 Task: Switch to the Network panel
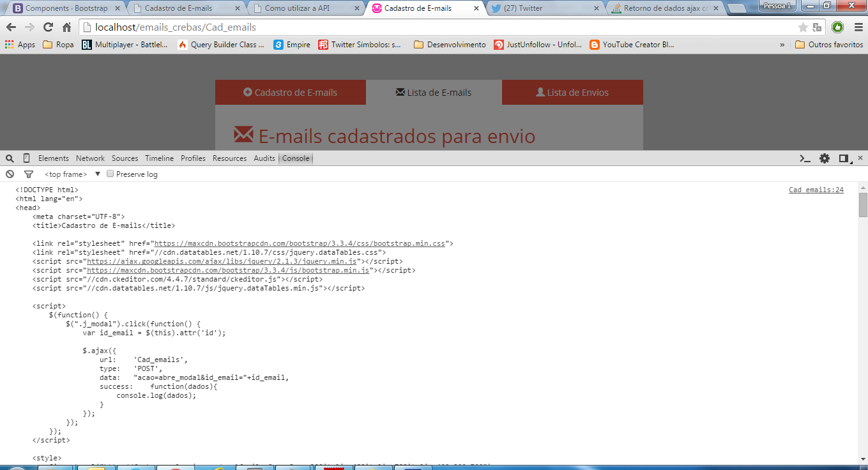coord(90,158)
